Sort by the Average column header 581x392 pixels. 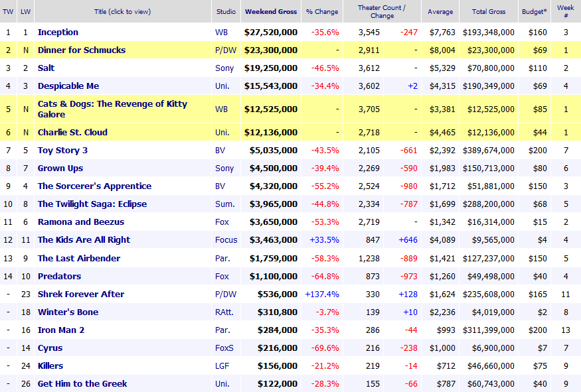440,11
